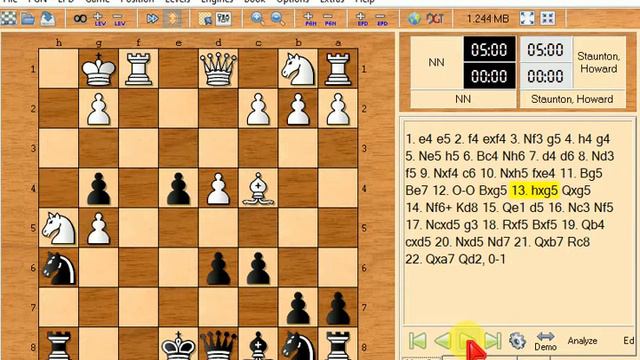This screenshot has height=360, width=640.
Task: Select move Qxg5 in notation
Action: (x=576, y=191)
